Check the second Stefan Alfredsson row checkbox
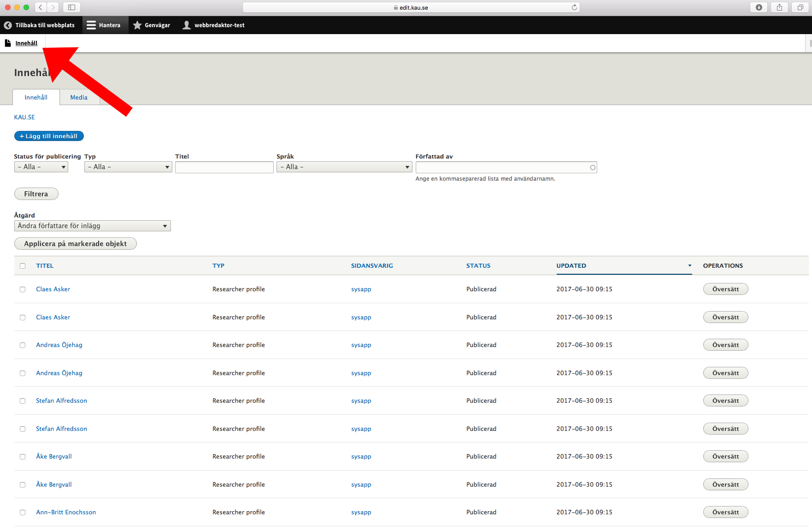Viewport: 812px width, 530px height. tap(23, 429)
